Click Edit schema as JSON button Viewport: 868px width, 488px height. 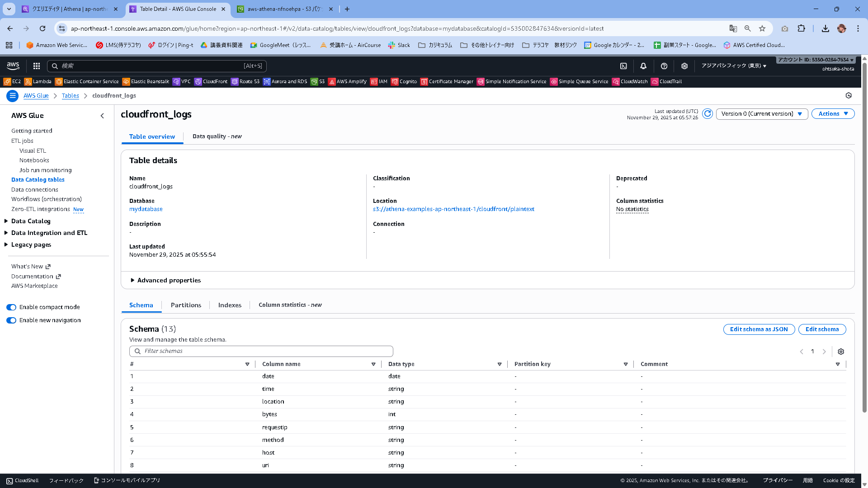point(759,329)
